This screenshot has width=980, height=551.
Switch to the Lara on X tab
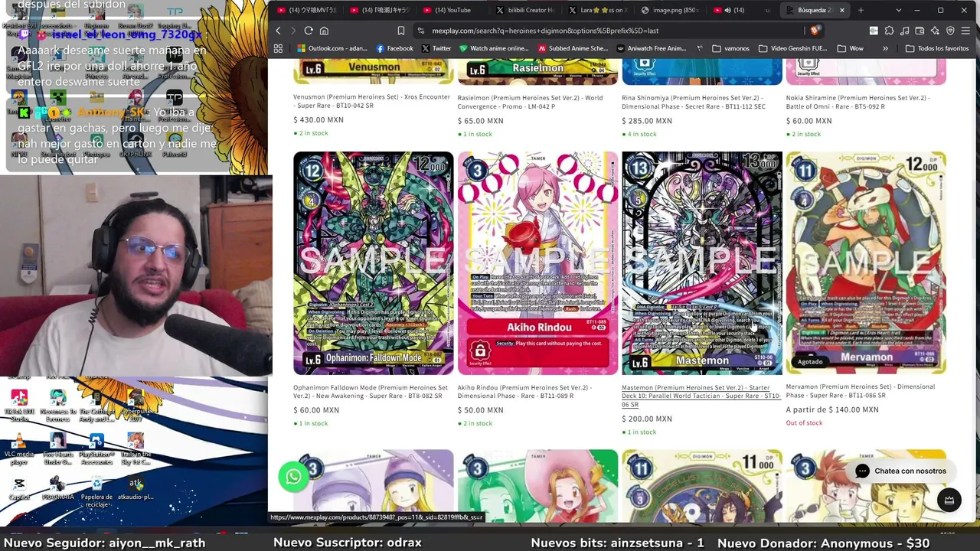(x=597, y=10)
